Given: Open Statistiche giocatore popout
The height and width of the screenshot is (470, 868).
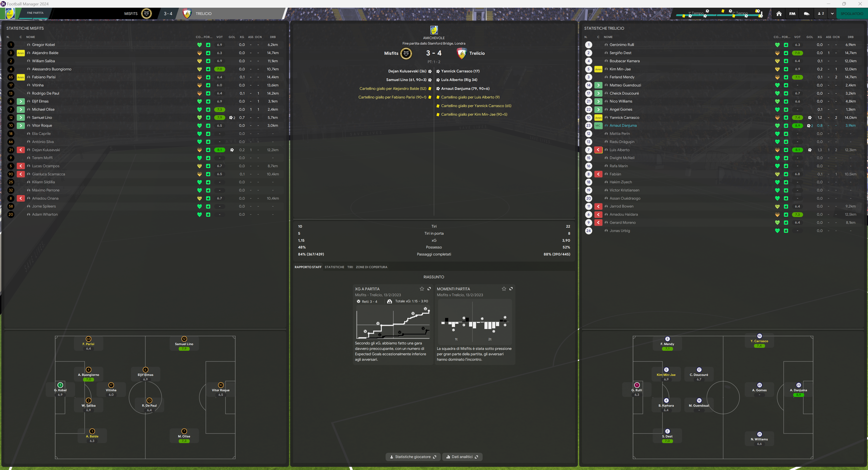Looking at the screenshot, I should pos(413,457).
